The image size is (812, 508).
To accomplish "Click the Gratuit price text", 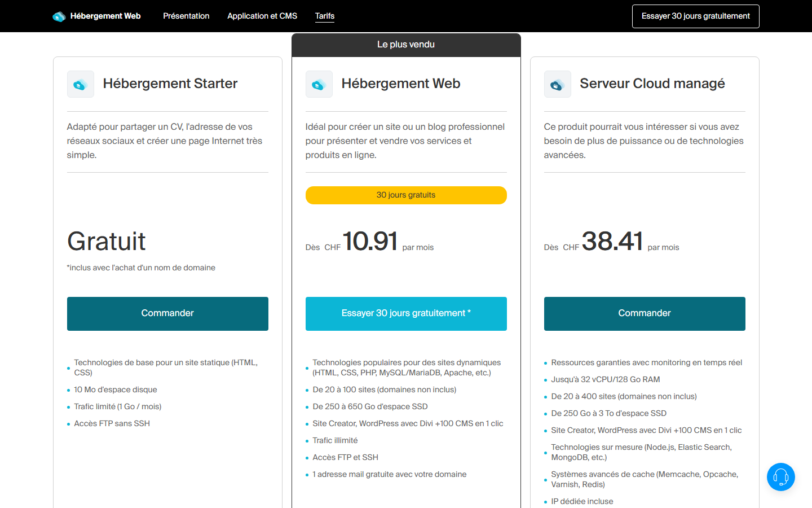I will pyautogui.click(x=107, y=242).
